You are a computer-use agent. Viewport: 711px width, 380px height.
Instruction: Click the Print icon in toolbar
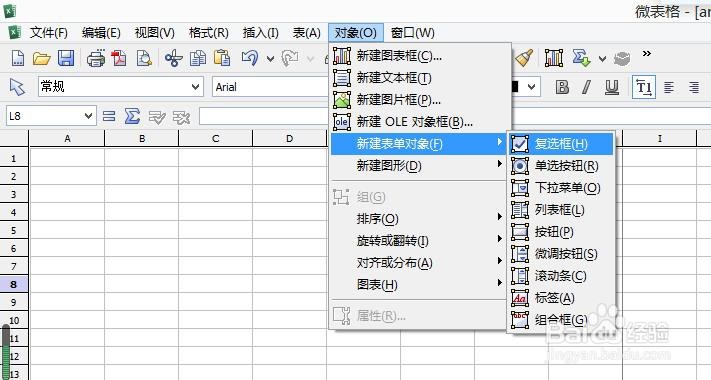point(96,59)
